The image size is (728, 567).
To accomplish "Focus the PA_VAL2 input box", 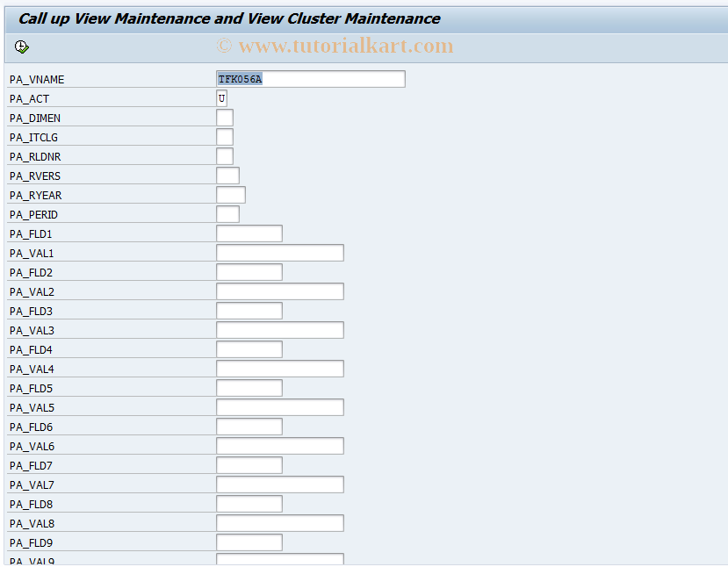I will (x=279, y=291).
